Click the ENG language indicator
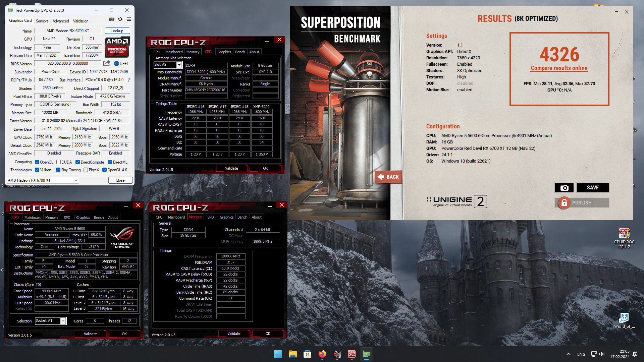Image resolution: width=644 pixels, height=362 pixels. pyautogui.click(x=581, y=354)
